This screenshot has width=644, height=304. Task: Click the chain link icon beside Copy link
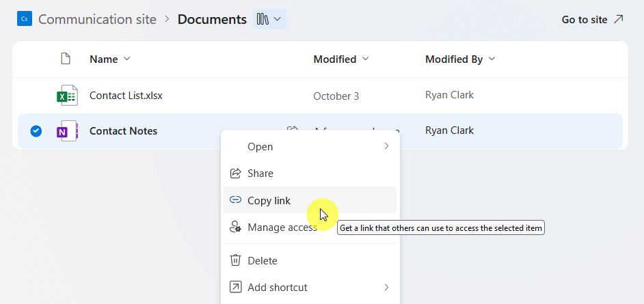[x=235, y=200]
